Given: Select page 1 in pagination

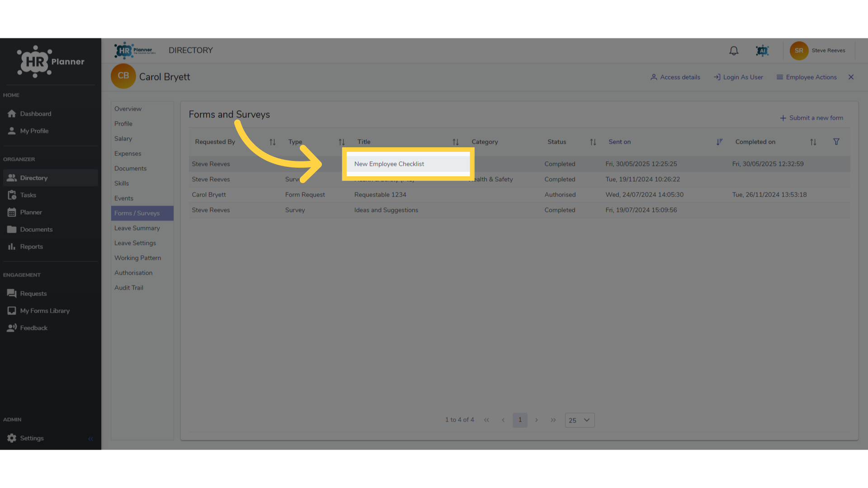Looking at the screenshot, I should (x=520, y=420).
